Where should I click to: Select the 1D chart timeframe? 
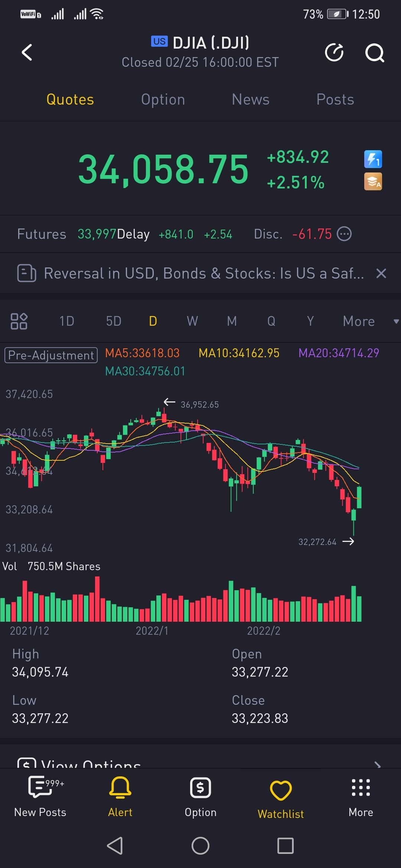67,321
